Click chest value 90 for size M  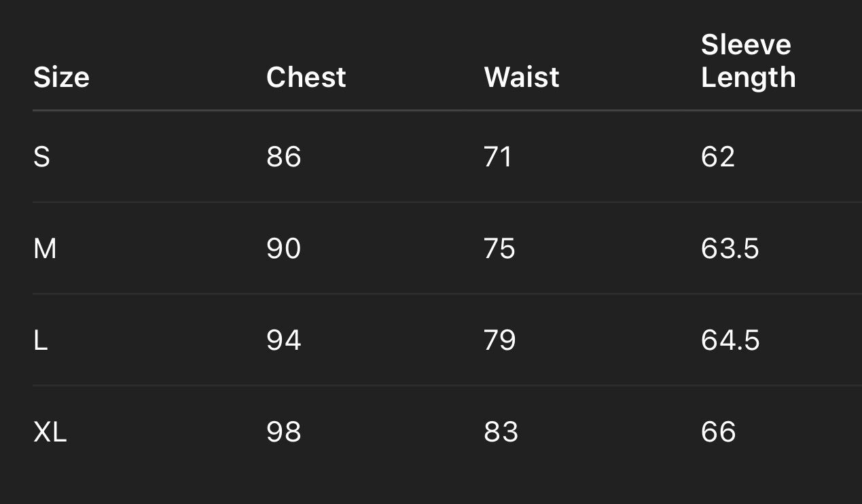pyautogui.click(x=283, y=249)
